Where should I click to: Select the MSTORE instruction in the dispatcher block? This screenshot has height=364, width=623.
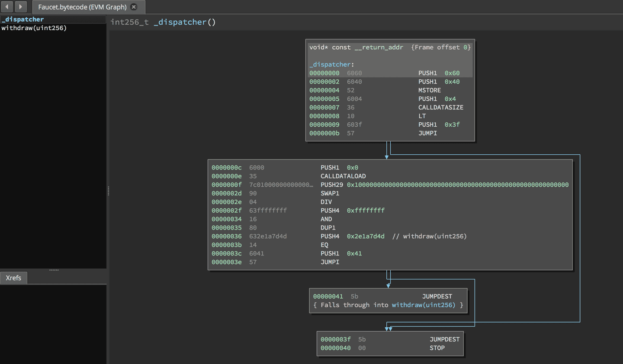tap(429, 90)
